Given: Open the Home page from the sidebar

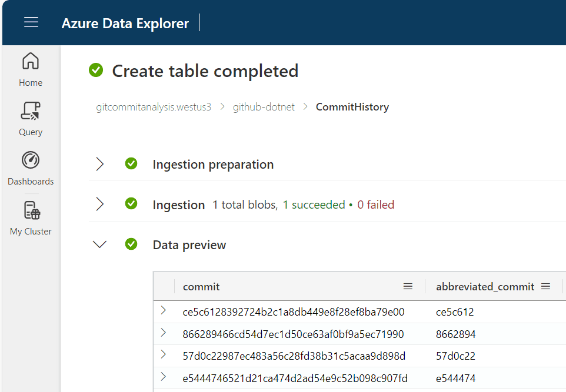Looking at the screenshot, I should click(x=30, y=66).
